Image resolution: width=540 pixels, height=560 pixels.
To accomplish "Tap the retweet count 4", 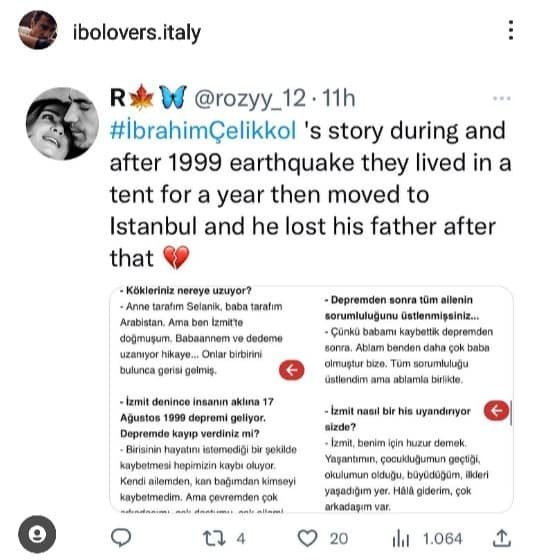I will click(241, 538).
